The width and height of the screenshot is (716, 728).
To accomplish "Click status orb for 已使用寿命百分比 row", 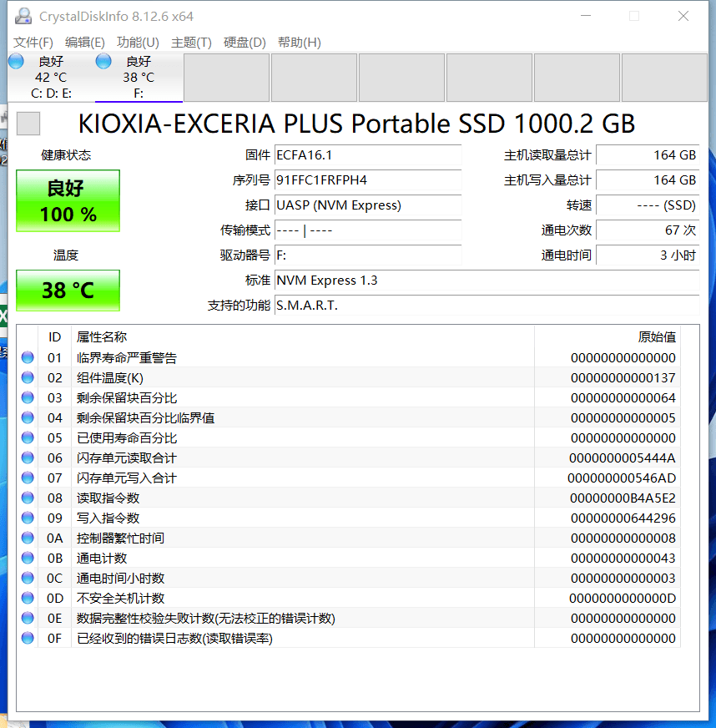I will click(x=28, y=437).
